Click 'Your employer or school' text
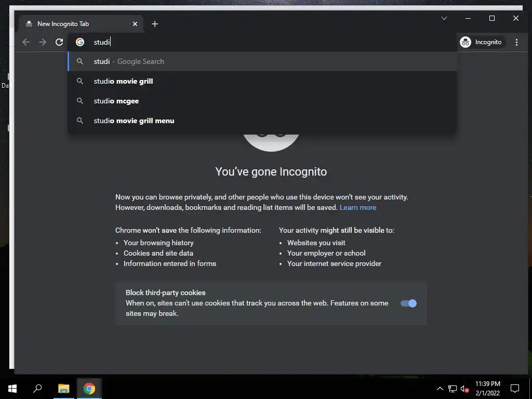532x399 pixels. [x=326, y=253]
